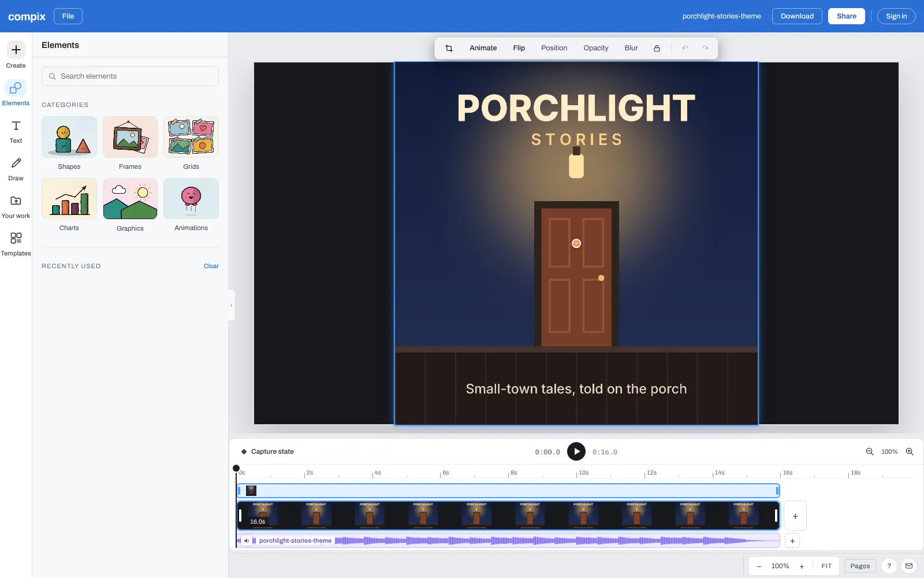Click the 100% canvas zoom value
Screen dimensions: 924x578
pyautogui.click(x=780, y=566)
